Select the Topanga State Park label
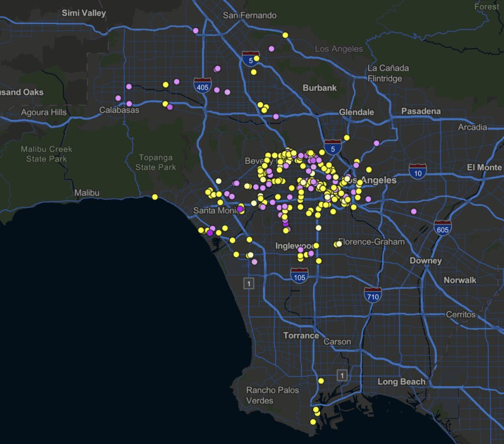The width and height of the screenshot is (504, 444). (156, 162)
